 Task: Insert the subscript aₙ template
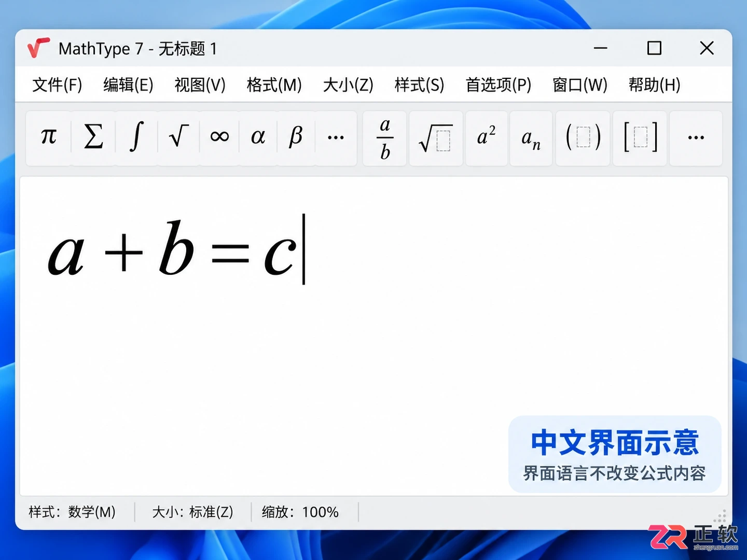531,138
